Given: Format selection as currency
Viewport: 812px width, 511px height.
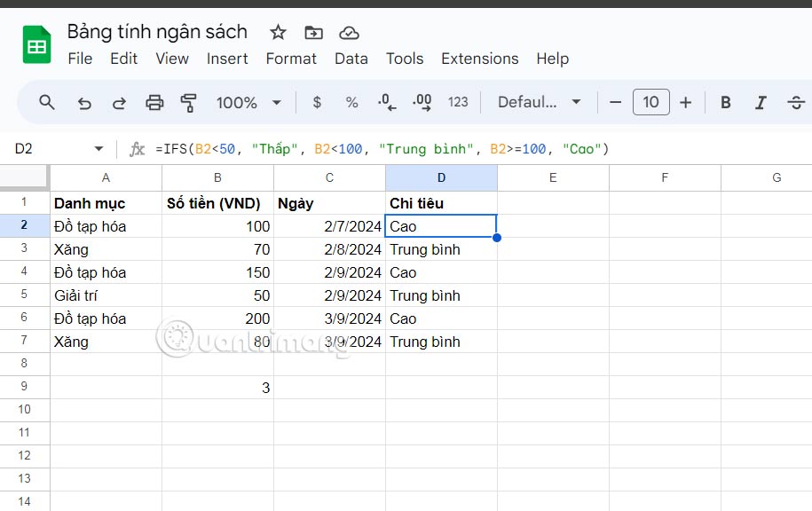Looking at the screenshot, I should tap(316, 102).
